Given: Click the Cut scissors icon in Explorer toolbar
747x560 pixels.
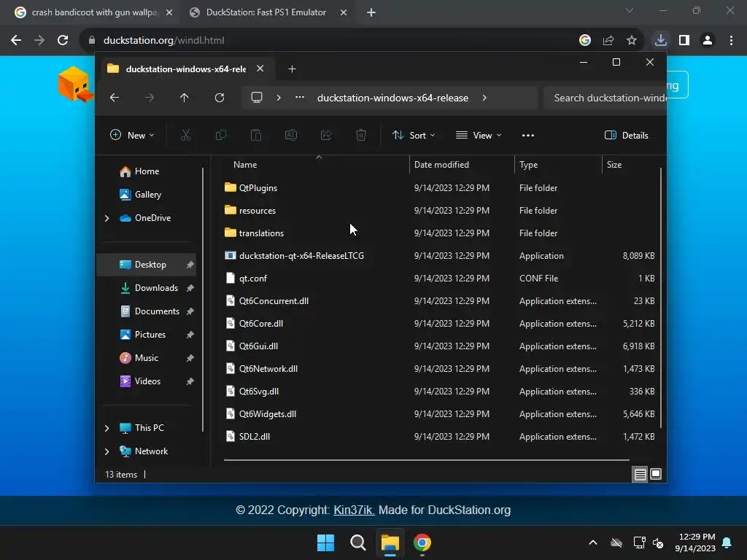Looking at the screenshot, I should (186, 135).
